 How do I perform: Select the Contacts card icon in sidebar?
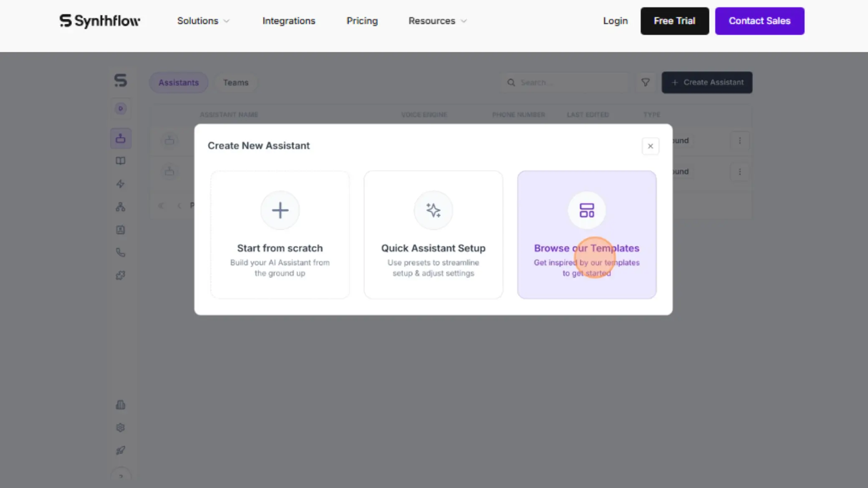point(121,230)
